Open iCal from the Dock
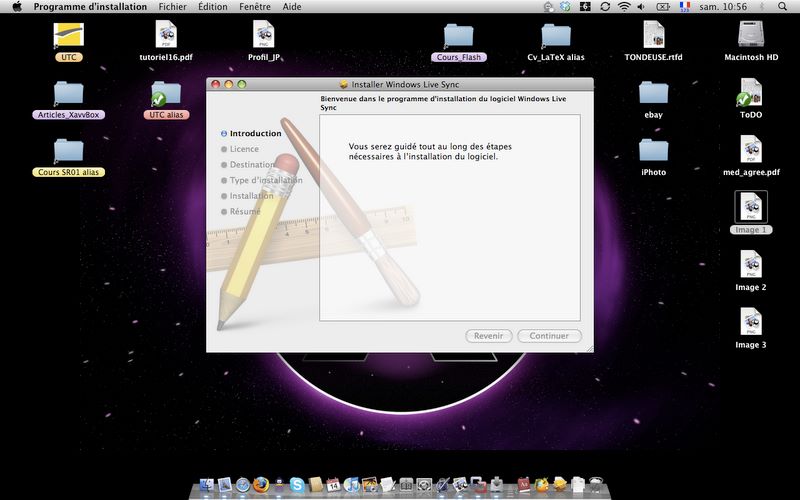800x500 pixels. point(333,485)
